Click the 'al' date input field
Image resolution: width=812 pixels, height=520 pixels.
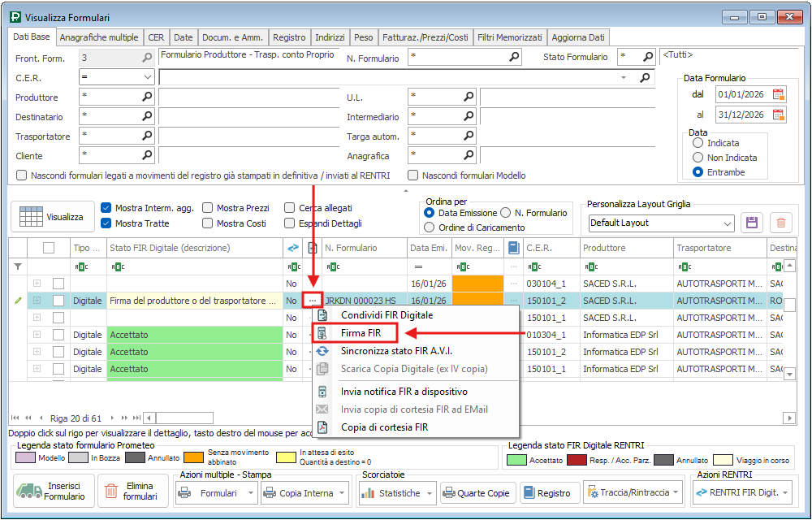pos(742,115)
